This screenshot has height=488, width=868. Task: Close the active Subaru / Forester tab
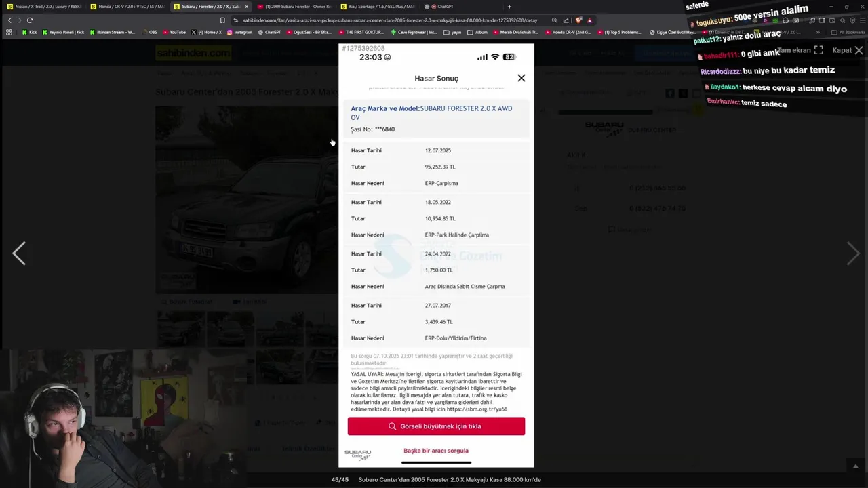pyautogui.click(x=246, y=7)
